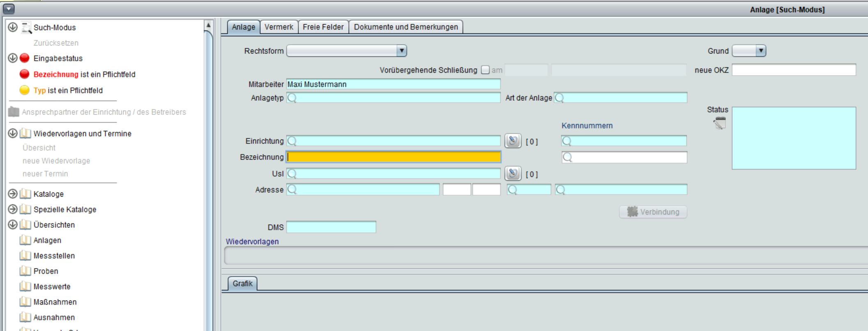Switch to the Vermerk tab

pyautogui.click(x=279, y=27)
